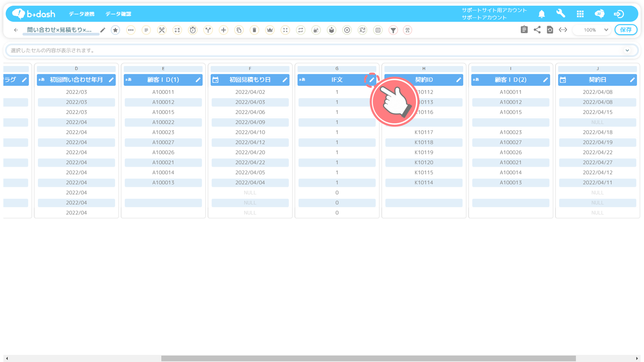
Task: Click the funnel filter icon in toolbar
Action: click(x=393, y=30)
